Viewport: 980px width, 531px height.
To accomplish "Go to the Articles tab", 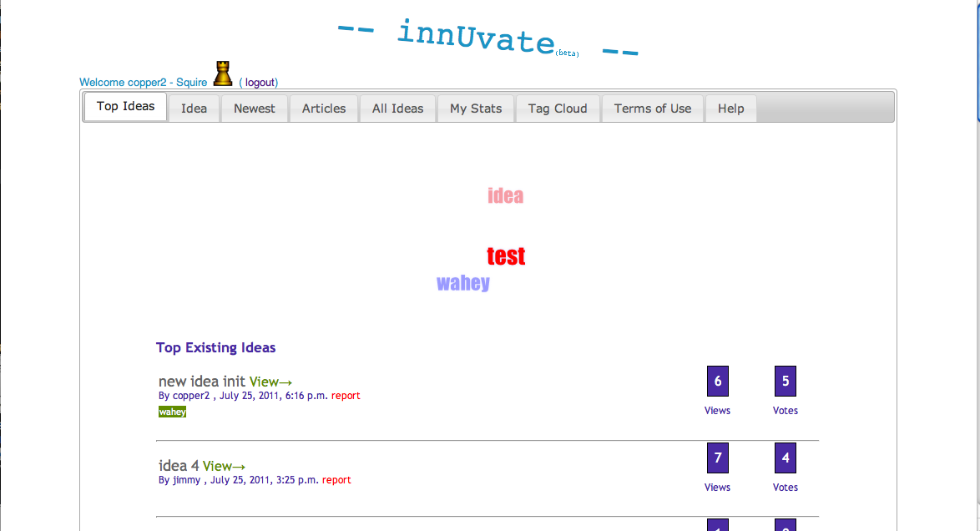I will (324, 109).
